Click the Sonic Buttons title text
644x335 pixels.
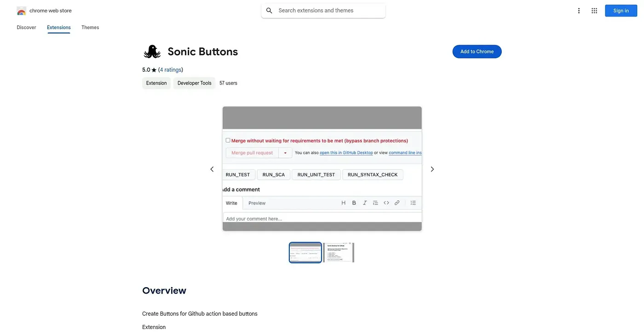point(203,51)
